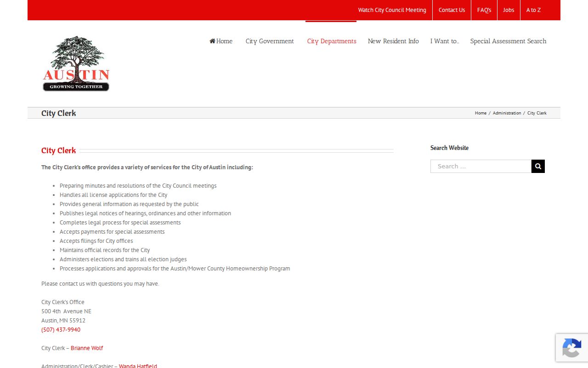The width and height of the screenshot is (588, 368).
Task: Open the Contact Us link
Action: point(452,10)
